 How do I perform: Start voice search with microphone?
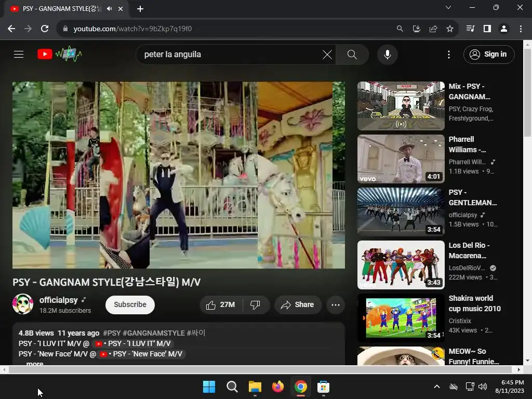tap(387, 54)
